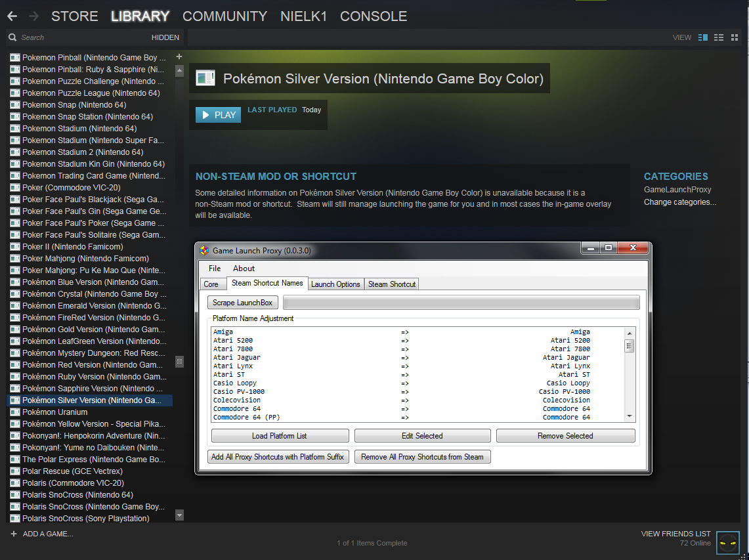Click the icon beside Pokemon Snap (Nintendo 64)
Screen dimensions: 749x560
15,104
